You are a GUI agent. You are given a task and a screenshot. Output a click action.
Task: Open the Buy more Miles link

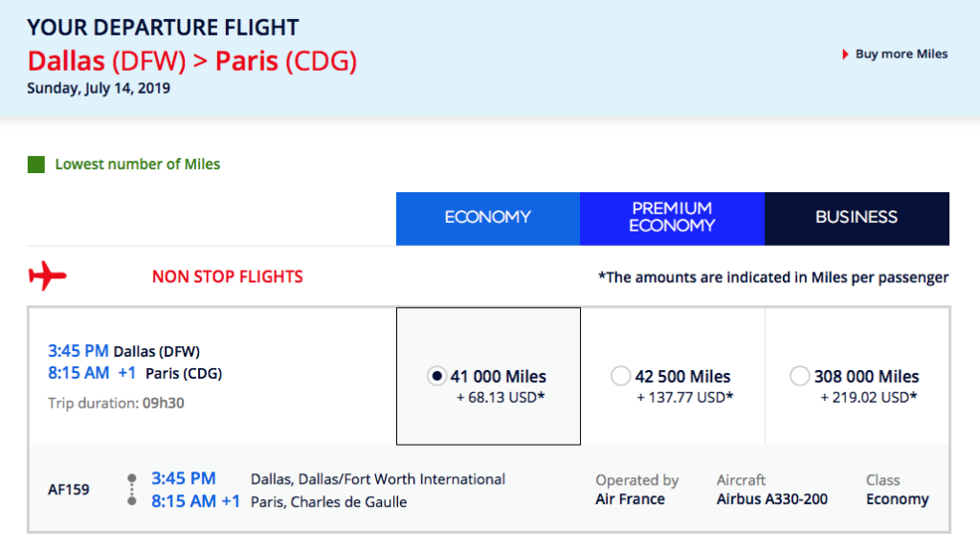[x=901, y=55]
